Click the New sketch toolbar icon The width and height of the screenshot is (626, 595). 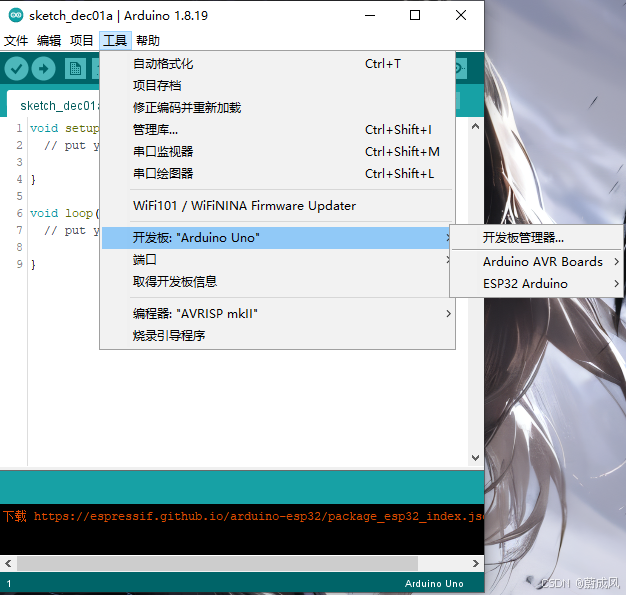[75, 69]
